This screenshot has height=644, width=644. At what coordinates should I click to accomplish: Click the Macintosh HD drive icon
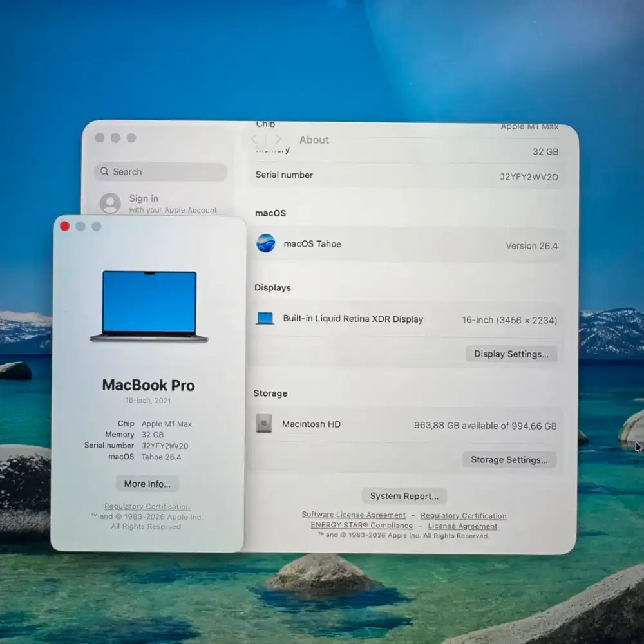coord(263,424)
